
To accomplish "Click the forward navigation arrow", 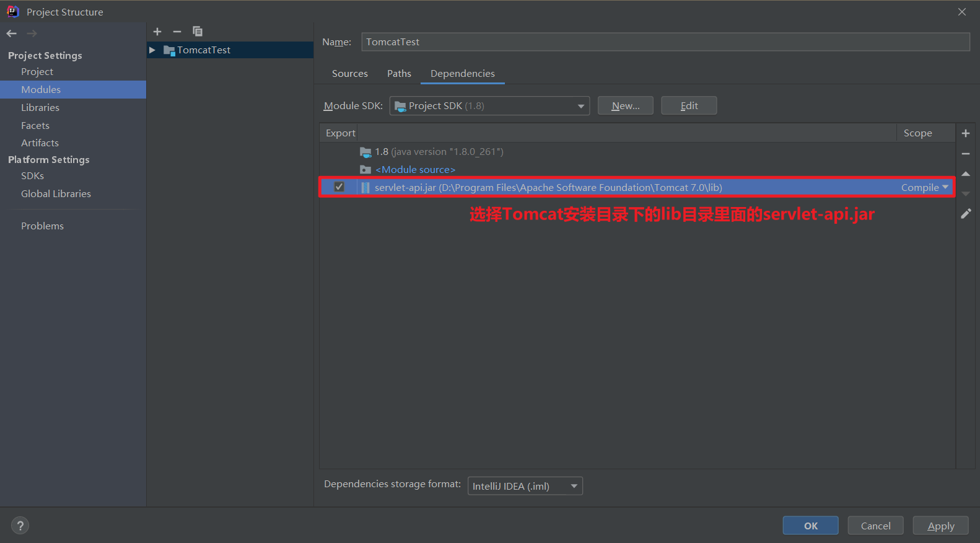I will point(32,33).
